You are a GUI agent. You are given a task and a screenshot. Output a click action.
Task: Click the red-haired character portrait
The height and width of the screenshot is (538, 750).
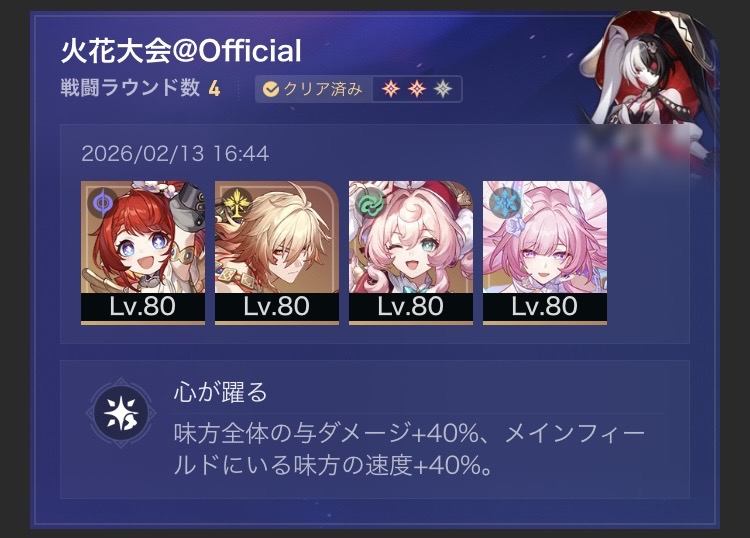coord(143,252)
